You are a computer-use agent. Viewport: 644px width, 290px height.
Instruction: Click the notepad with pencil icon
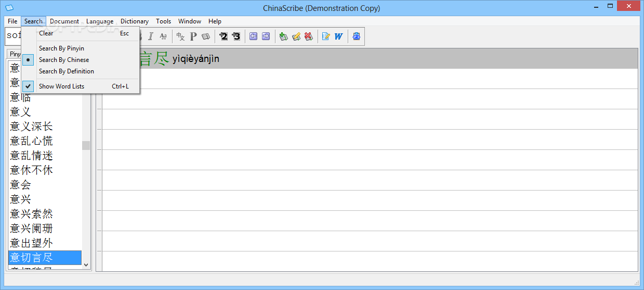pyautogui.click(x=326, y=36)
